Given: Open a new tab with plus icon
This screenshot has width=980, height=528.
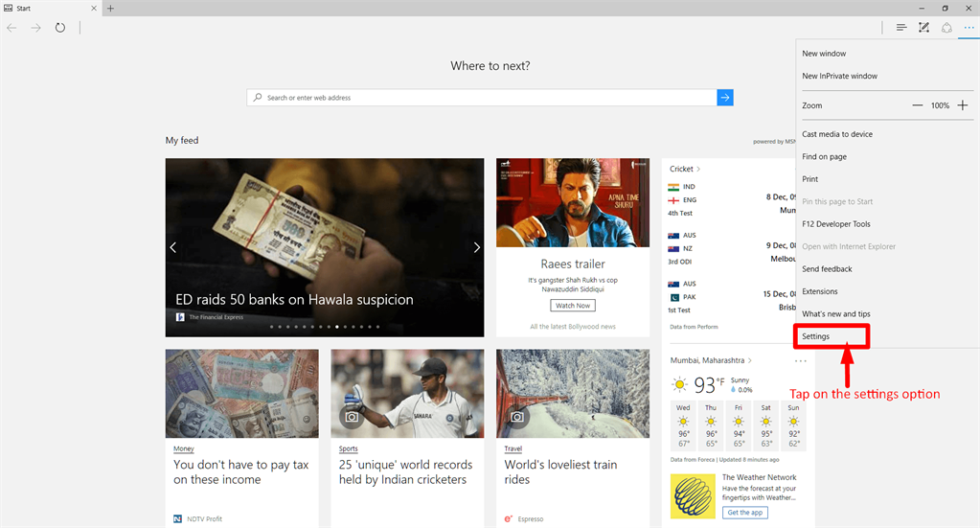Looking at the screenshot, I should (x=110, y=8).
